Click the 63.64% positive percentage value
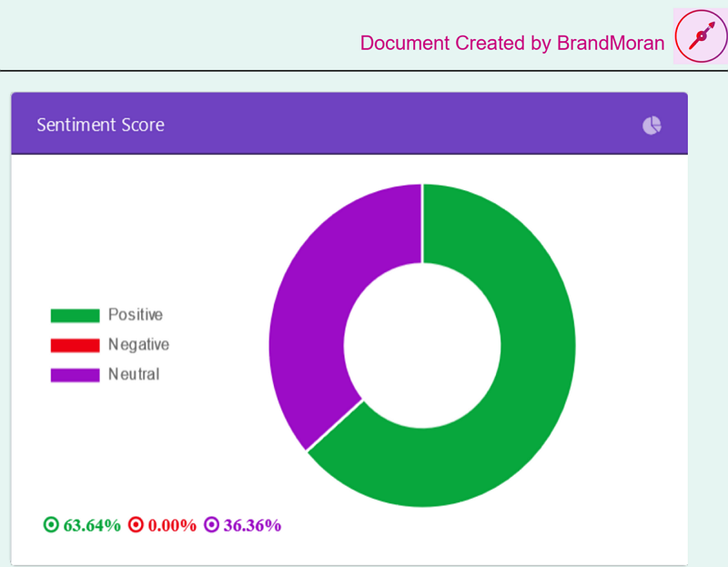Screen dimensions: 728x567 click(x=92, y=525)
